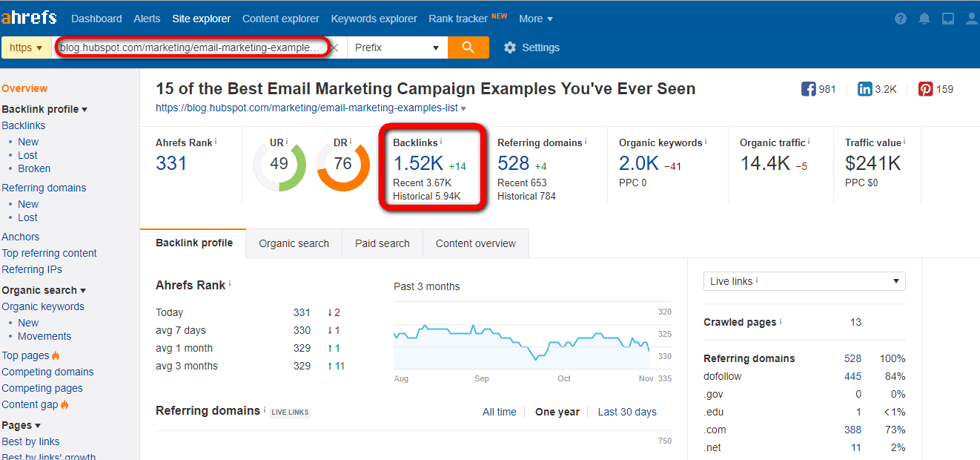Click the info icon next to UR
Image resolution: width=980 pixels, height=460 pixels.
point(287,141)
